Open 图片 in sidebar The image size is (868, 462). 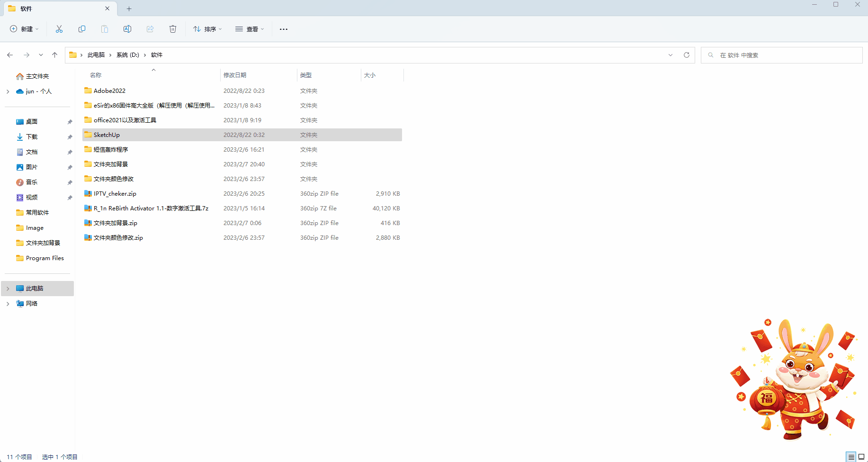coord(32,167)
